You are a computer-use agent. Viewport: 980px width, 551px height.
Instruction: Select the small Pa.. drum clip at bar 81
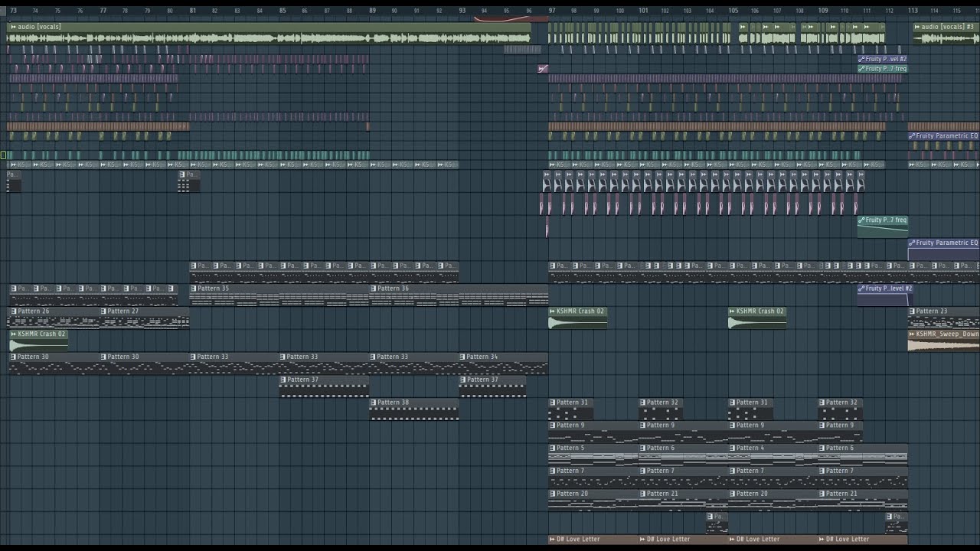pos(189,181)
